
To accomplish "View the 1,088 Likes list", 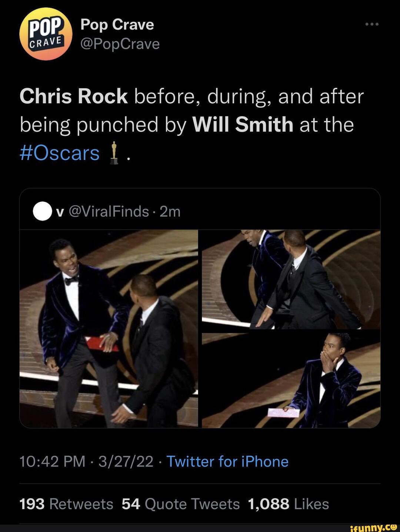I will [289, 504].
